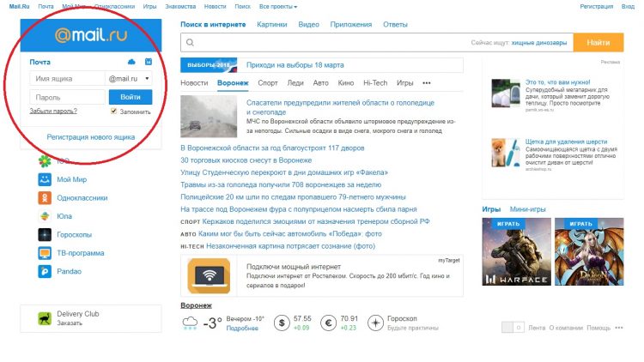Switch to Спорт news tab

coord(268,83)
